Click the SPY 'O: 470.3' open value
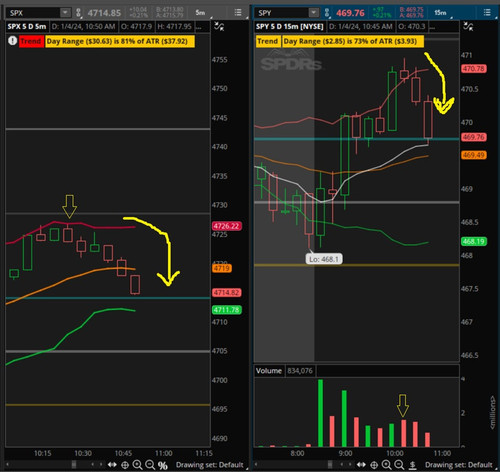Image resolution: width=500 pixels, height=472 pixels. pos(411,27)
